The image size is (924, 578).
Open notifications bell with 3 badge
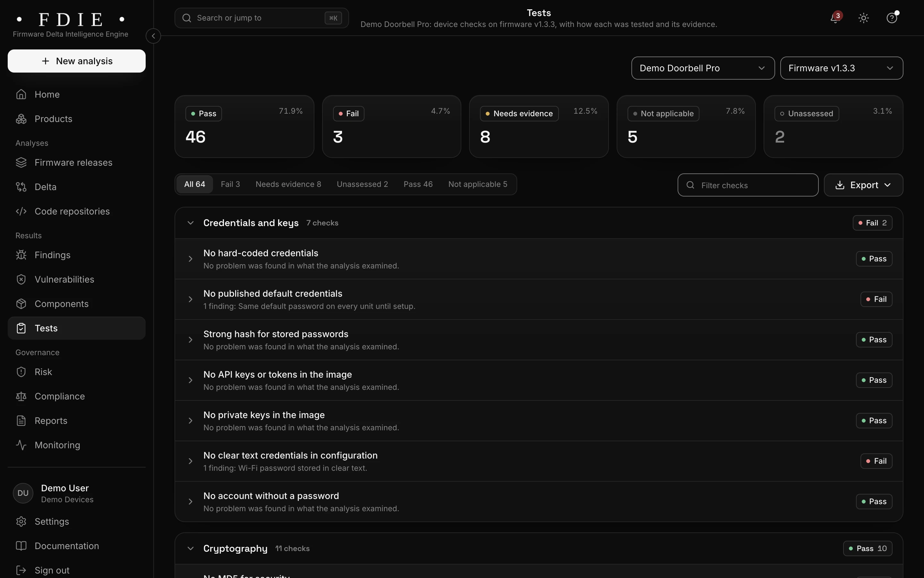[x=835, y=18]
